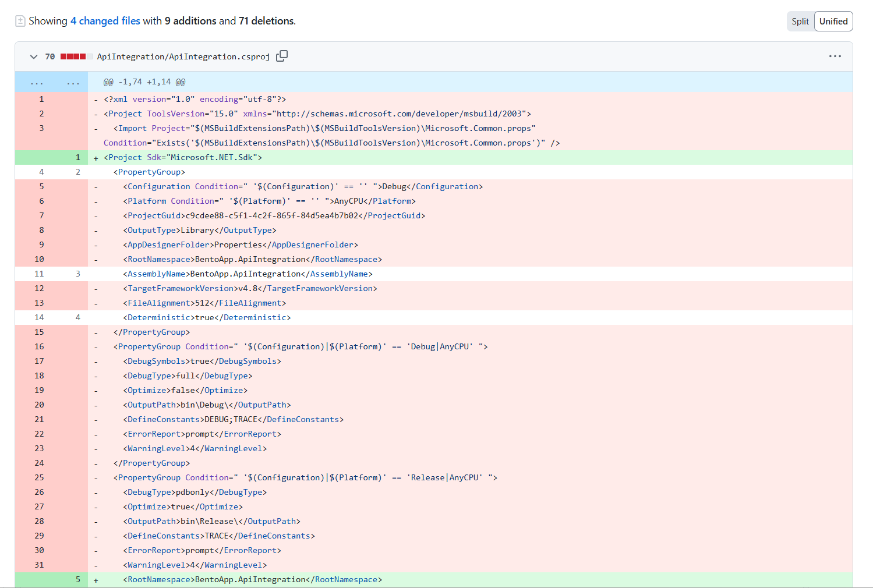Copy the ApiIntegration.csproj file path
This screenshot has width=873, height=588.
282,56
